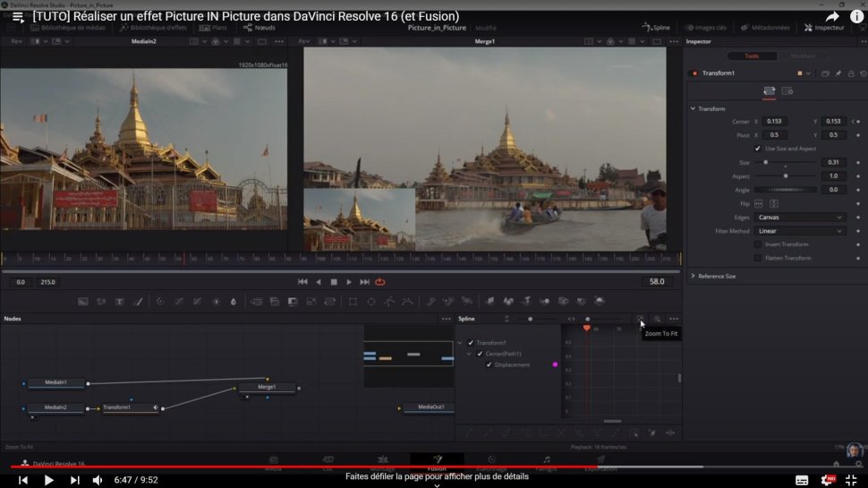This screenshot has width=868, height=488.
Task: Select the Text+ tool icon
Action: point(120,302)
